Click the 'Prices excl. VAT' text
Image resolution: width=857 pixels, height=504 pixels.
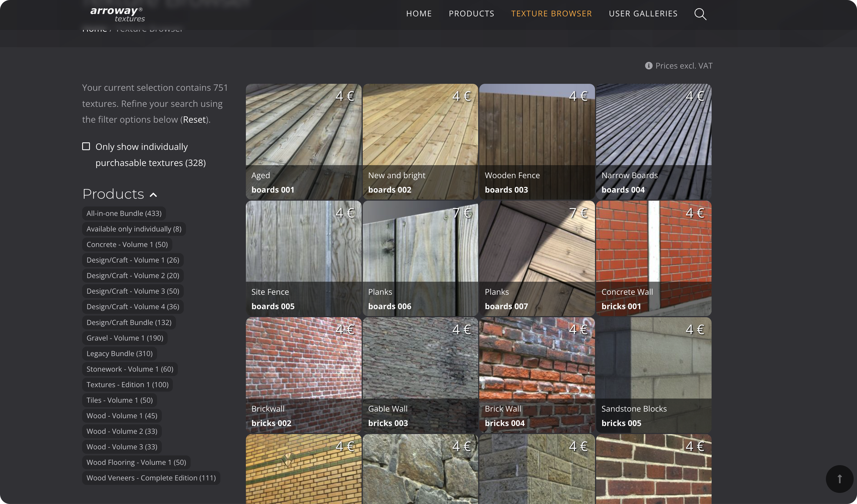click(684, 65)
